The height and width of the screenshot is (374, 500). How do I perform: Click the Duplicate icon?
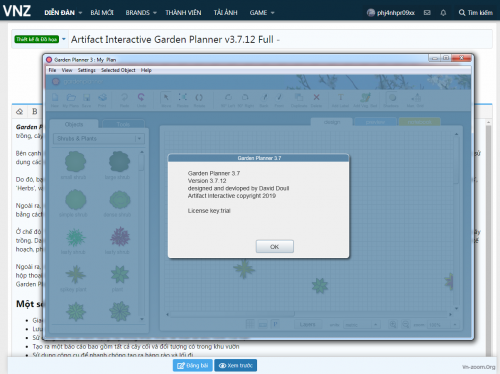[299, 97]
